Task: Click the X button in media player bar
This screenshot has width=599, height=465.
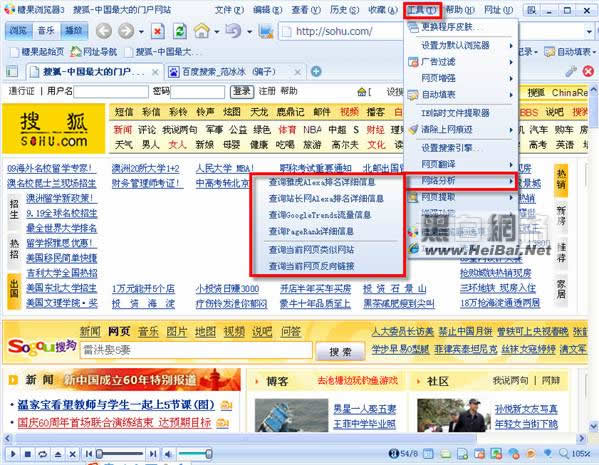Action: click(72, 454)
